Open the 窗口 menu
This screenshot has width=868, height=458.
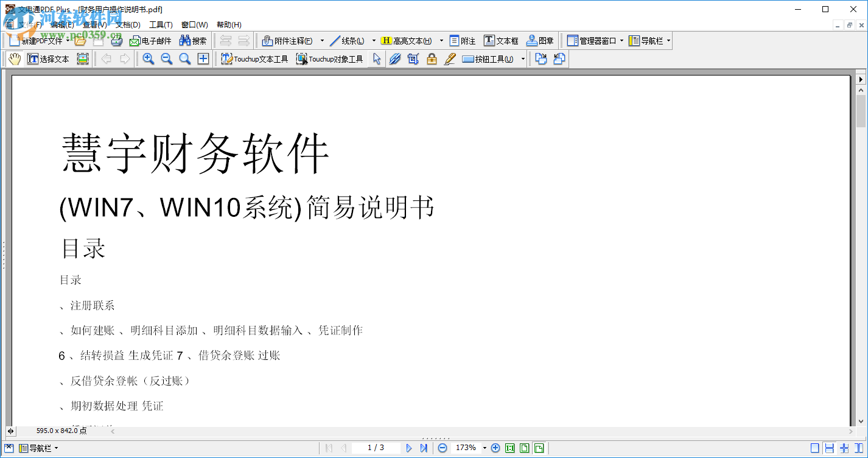[x=194, y=24]
